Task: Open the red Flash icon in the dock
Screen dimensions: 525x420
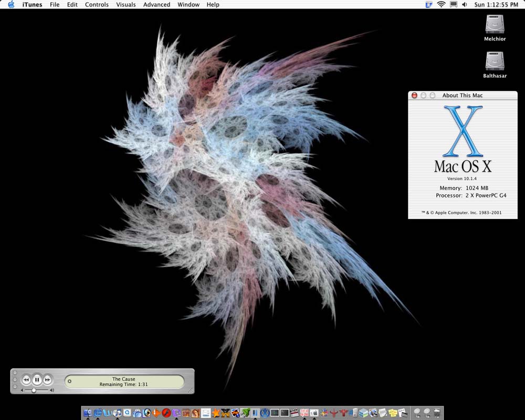Action: tap(166, 413)
